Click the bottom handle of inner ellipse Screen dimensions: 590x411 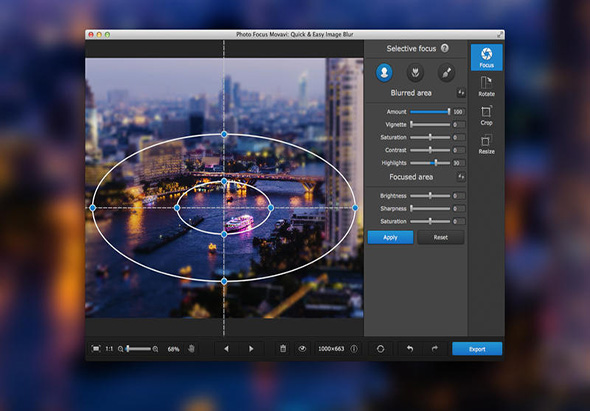224,234
